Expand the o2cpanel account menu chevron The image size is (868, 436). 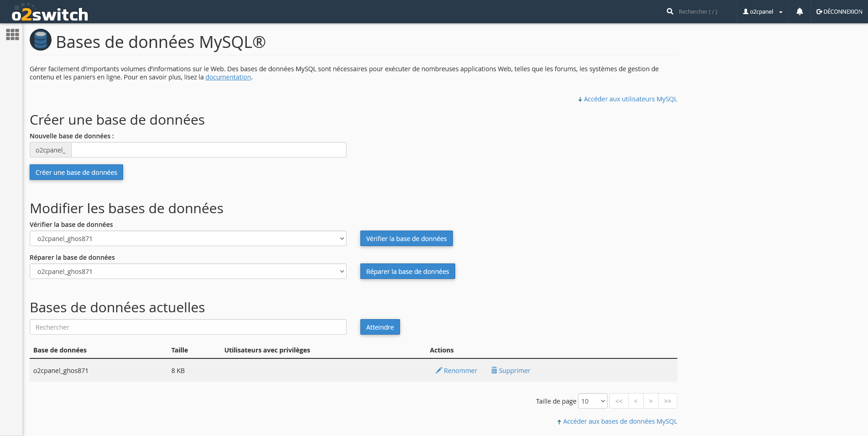click(x=780, y=11)
